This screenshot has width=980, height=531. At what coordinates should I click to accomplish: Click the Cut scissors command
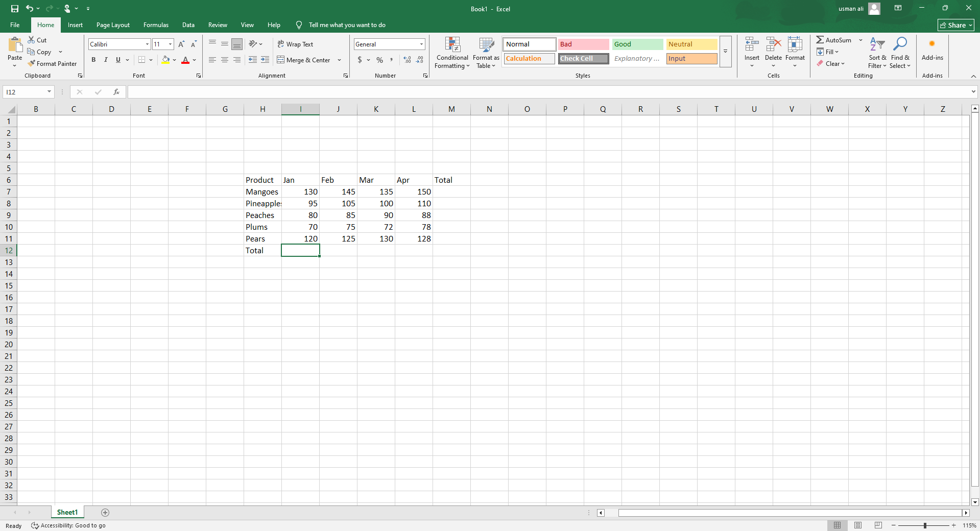37,40
